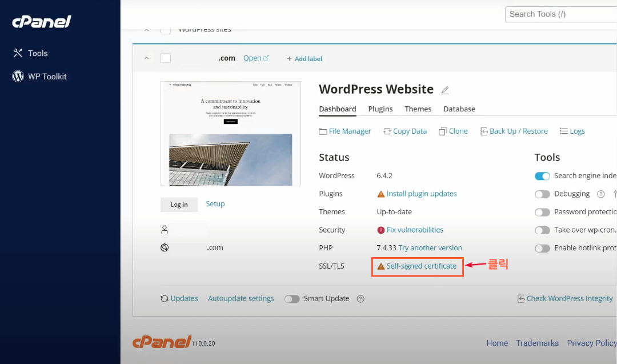Click the Back Up / Restore icon
Screen dimensions: 617x364
484,131
